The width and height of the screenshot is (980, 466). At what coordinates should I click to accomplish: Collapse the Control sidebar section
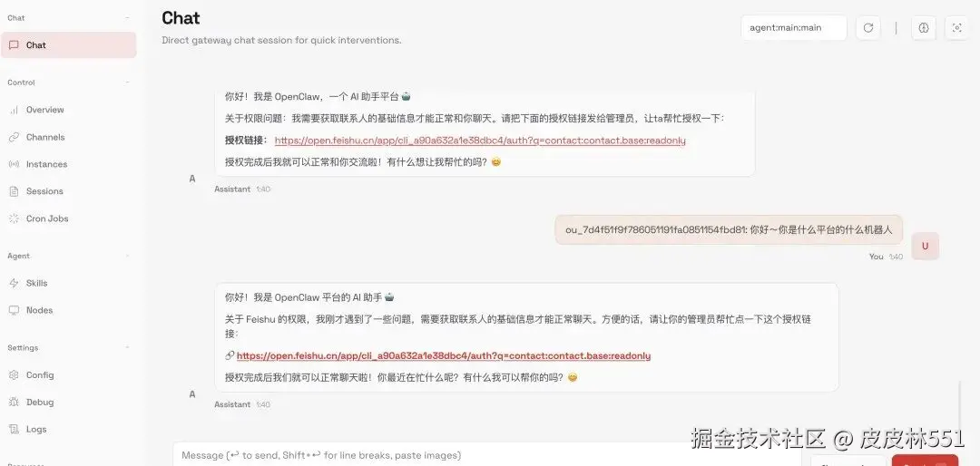click(128, 83)
